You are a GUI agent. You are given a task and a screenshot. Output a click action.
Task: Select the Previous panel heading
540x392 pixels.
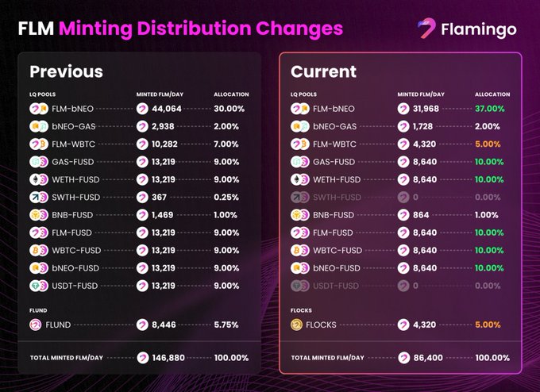coord(66,71)
